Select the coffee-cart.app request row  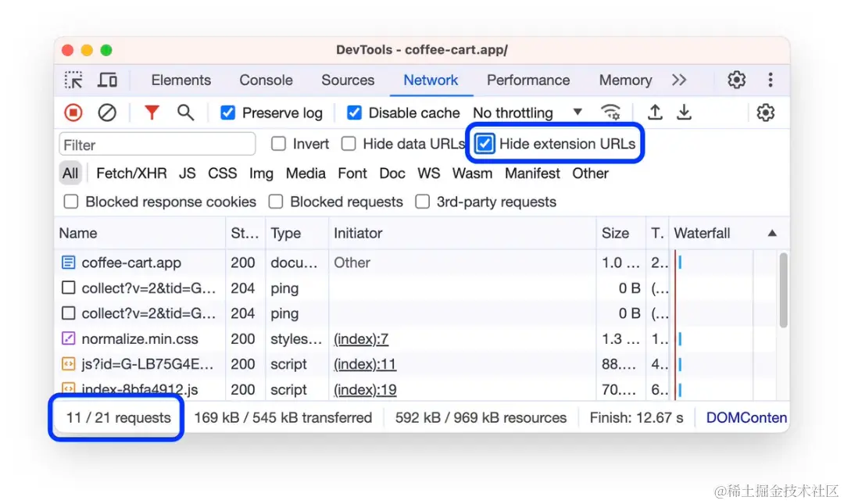pos(416,263)
